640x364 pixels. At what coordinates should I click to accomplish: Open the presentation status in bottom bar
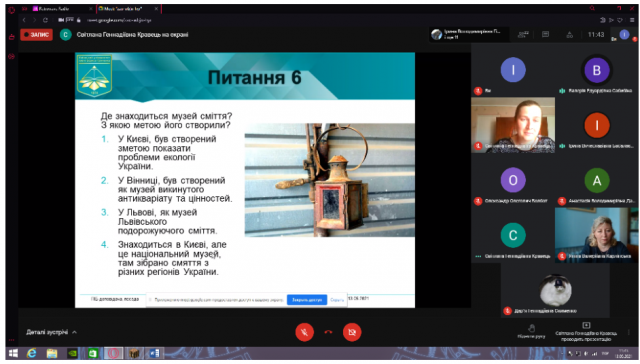pos(586,332)
